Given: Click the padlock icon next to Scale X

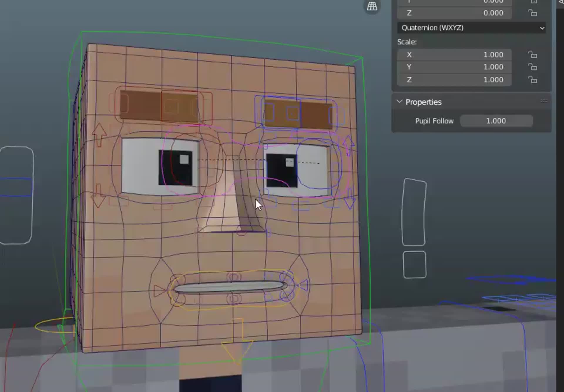Looking at the screenshot, I should point(533,55).
